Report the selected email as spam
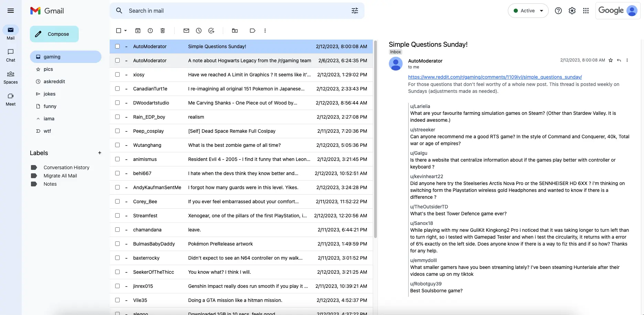 (150, 31)
